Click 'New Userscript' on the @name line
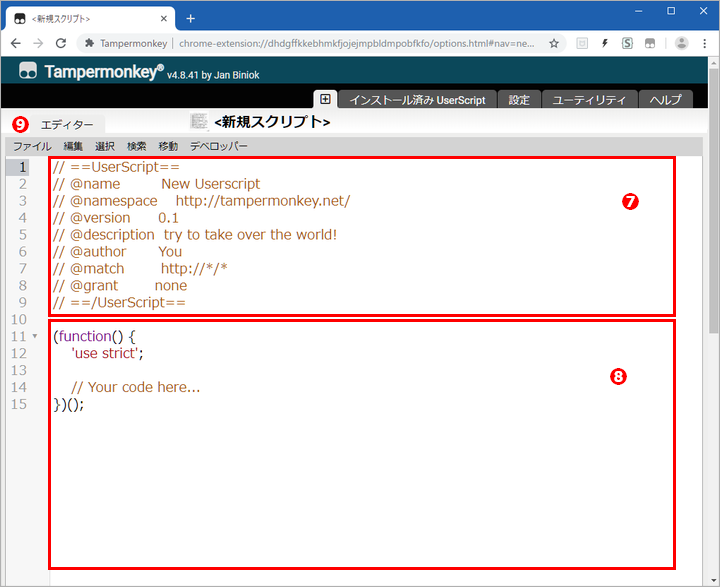Viewport: 720px width, 587px height. pyautogui.click(x=210, y=184)
